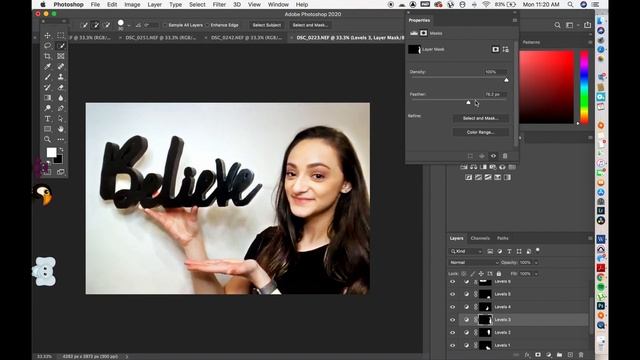Select the Zoom tool in the toolbox
The image size is (640, 360).
(47, 140)
